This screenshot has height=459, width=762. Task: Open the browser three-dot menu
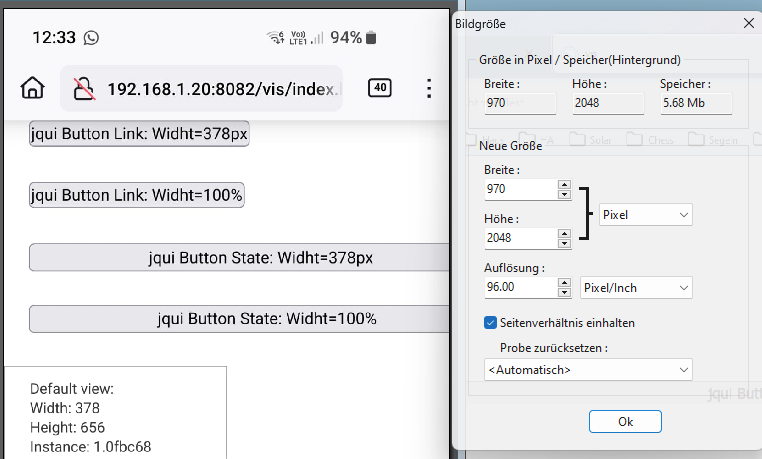(x=429, y=89)
